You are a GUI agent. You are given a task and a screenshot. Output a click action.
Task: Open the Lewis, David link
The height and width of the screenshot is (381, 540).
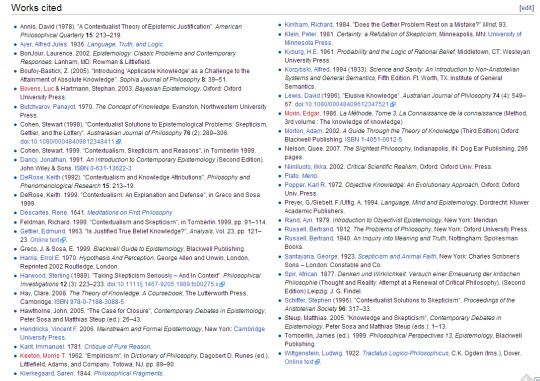(302, 95)
